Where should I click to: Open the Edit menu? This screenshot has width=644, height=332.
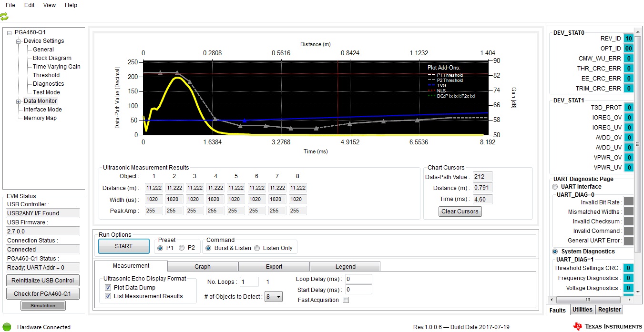point(29,5)
